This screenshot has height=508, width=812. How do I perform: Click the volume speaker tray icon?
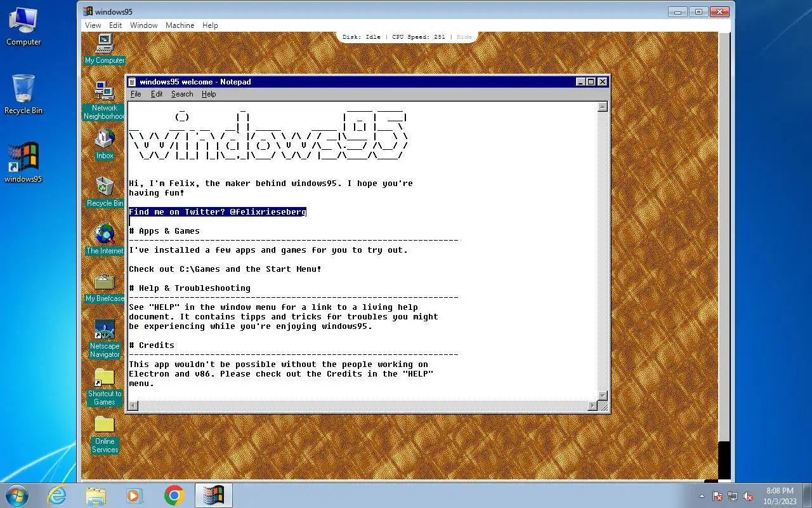[749, 496]
